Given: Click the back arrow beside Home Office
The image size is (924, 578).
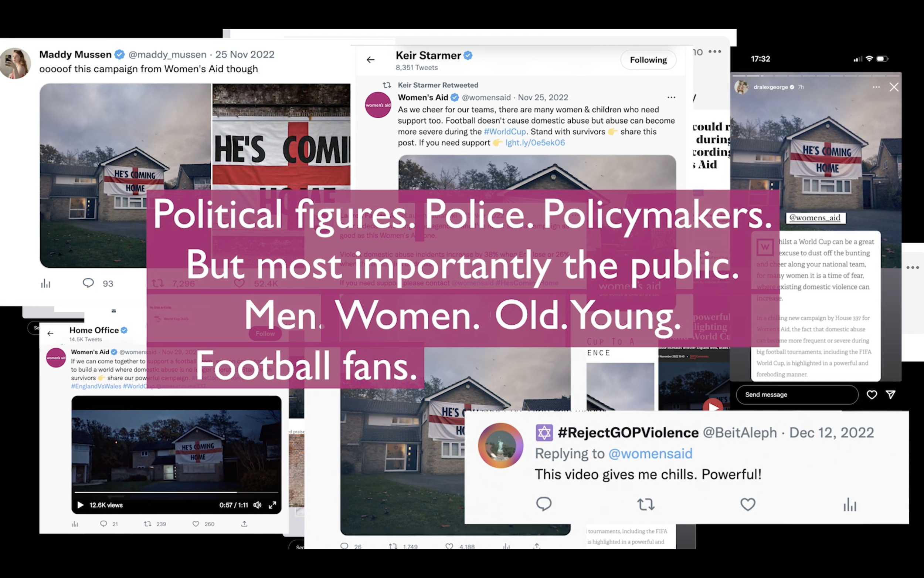Looking at the screenshot, I should click(x=50, y=333).
